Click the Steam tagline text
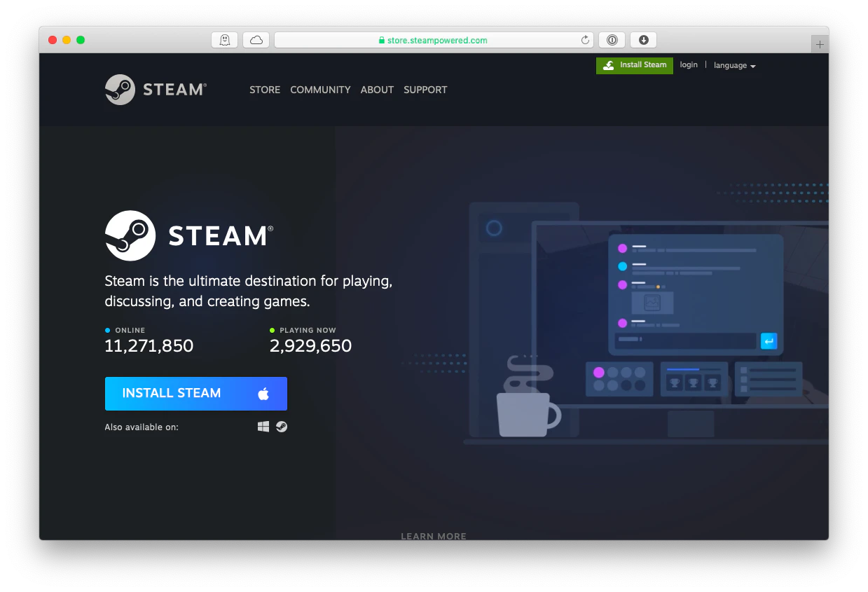Viewport: 868px width, 592px height. pos(249,291)
